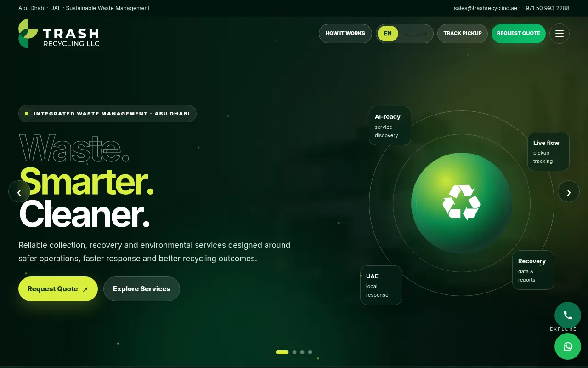Jump to third carousel slide dot
The image size is (588, 368).
coord(302,352)
